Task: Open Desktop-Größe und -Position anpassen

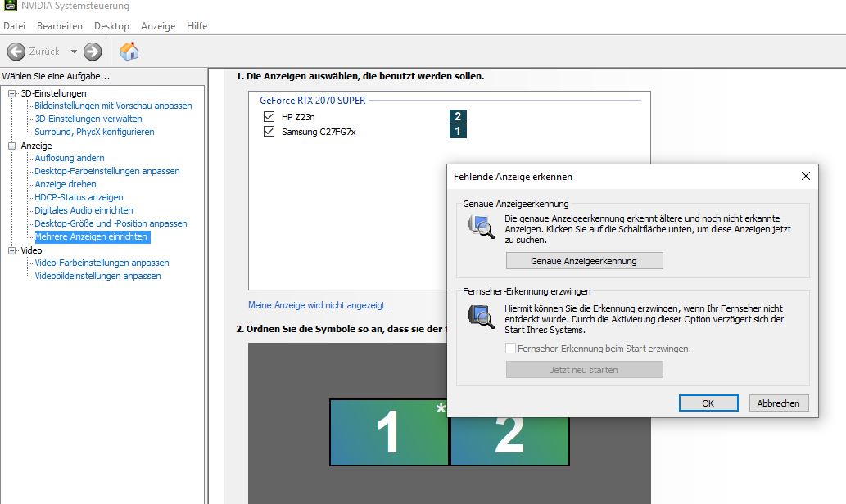Action: [111, 223]
